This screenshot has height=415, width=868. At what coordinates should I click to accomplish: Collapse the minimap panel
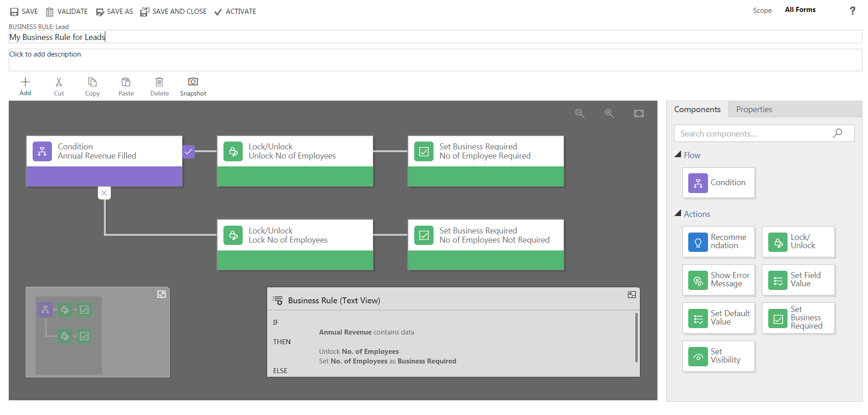161,294
